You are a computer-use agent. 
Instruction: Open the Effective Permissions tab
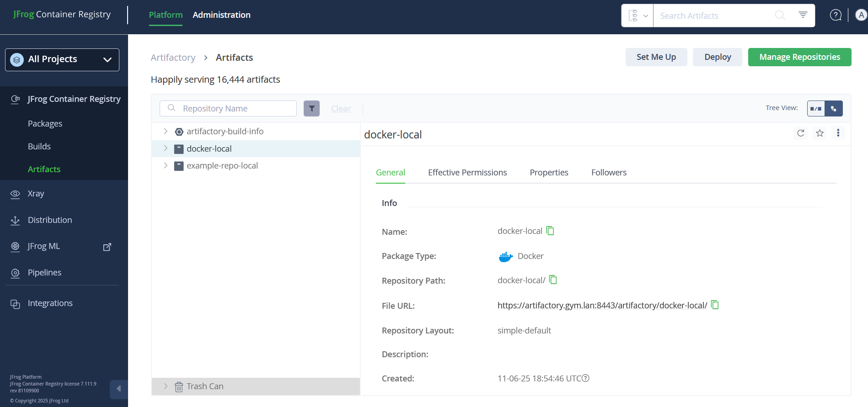pos(467,173)
